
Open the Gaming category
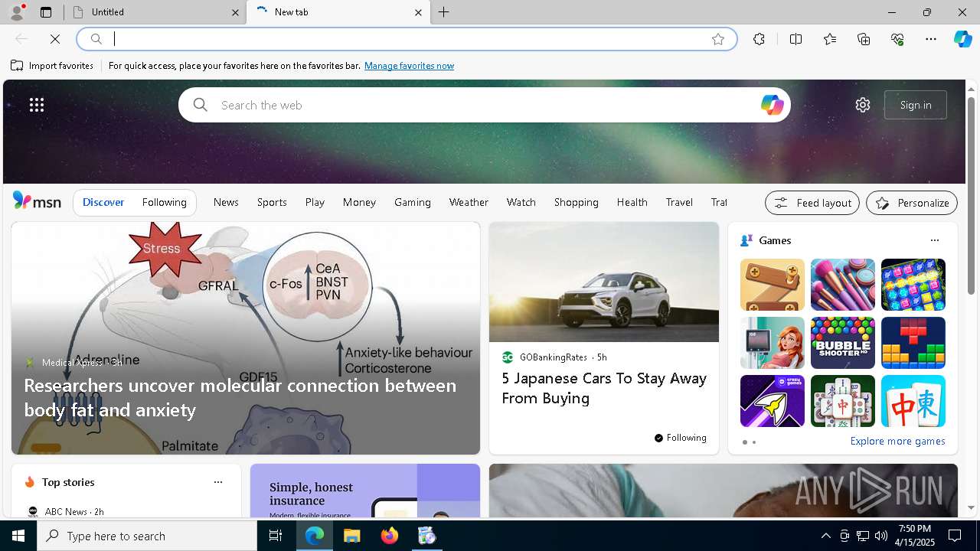[x=413, y=202]
